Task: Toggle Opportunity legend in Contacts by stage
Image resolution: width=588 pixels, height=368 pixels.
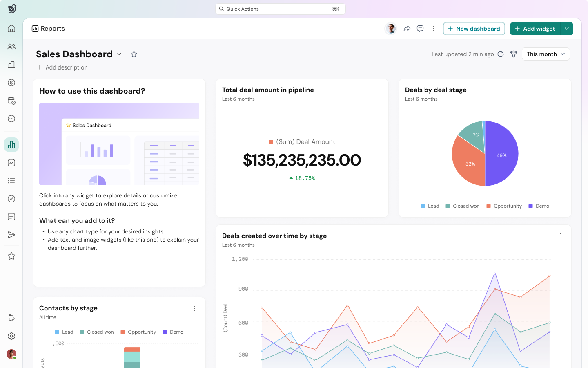Action: pyautogui.click(x=138, y=332)
